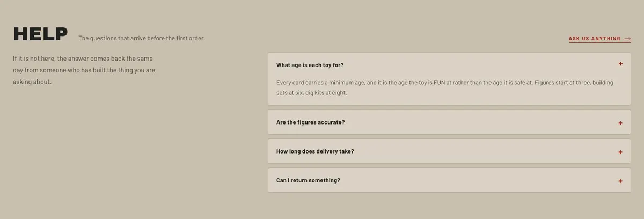
Task: Collapse the 'What age is each toy for?' question
Action: (x=449, y=65)
